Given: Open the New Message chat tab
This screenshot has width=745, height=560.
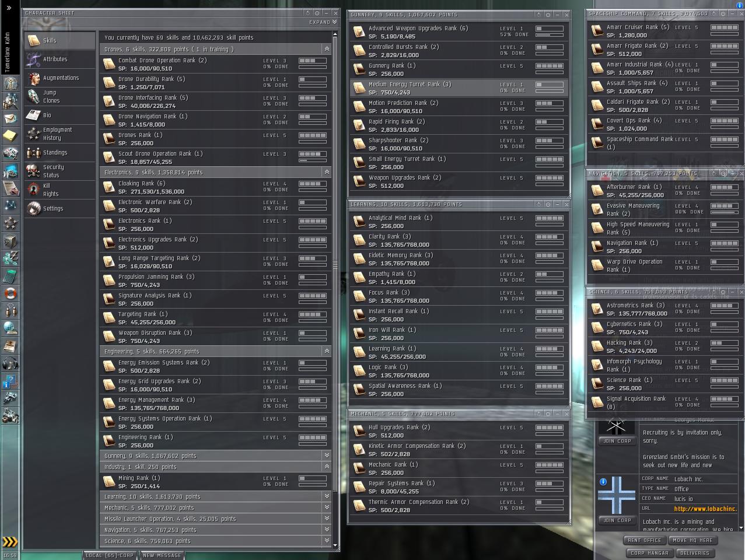Looking at the screenshot, I should (162, 555).
